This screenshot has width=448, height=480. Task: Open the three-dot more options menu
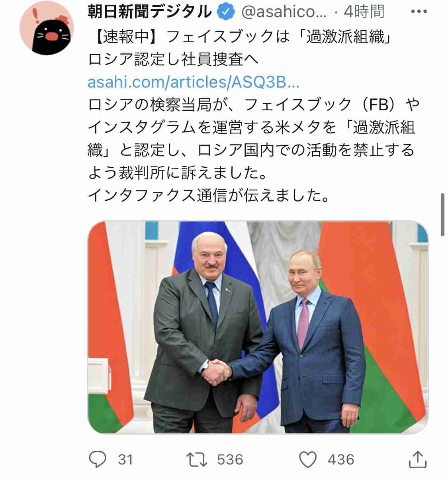coord(419,11)
